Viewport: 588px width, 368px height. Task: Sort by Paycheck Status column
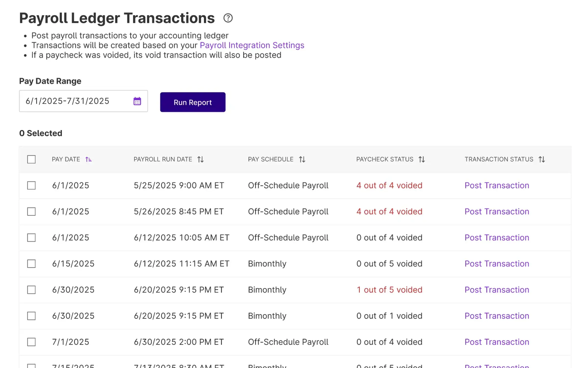(x=421, y=159)
